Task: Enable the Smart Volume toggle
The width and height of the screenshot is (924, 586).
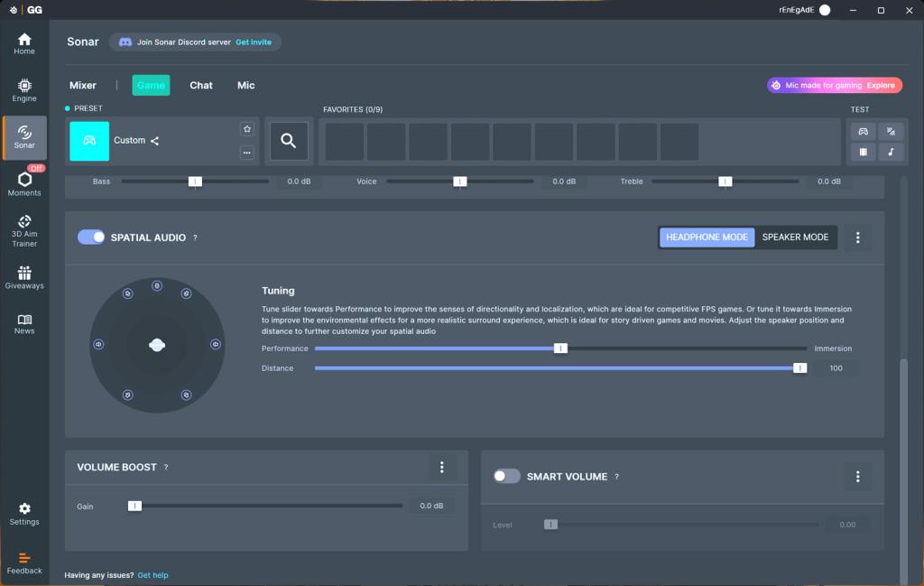Action: pos(507,476)
